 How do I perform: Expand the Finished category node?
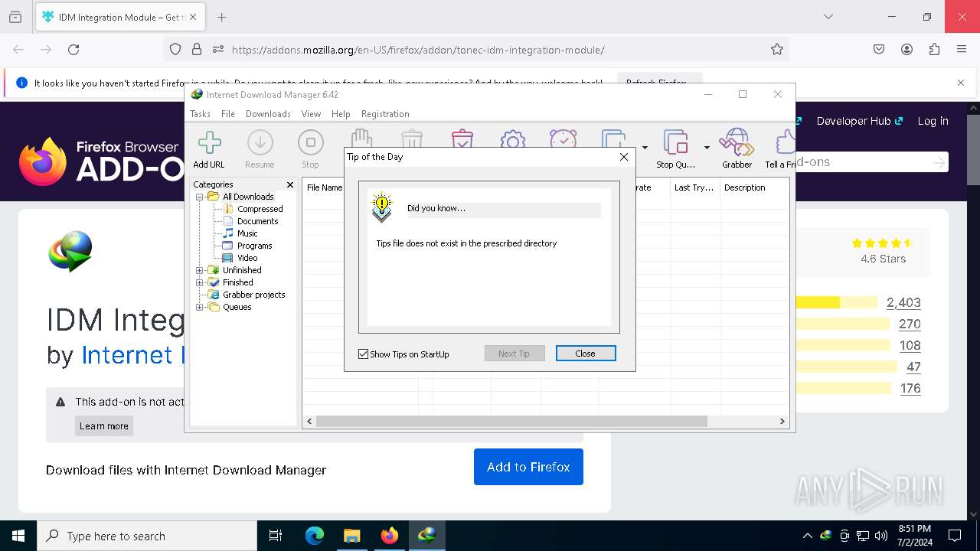point(200,282)
